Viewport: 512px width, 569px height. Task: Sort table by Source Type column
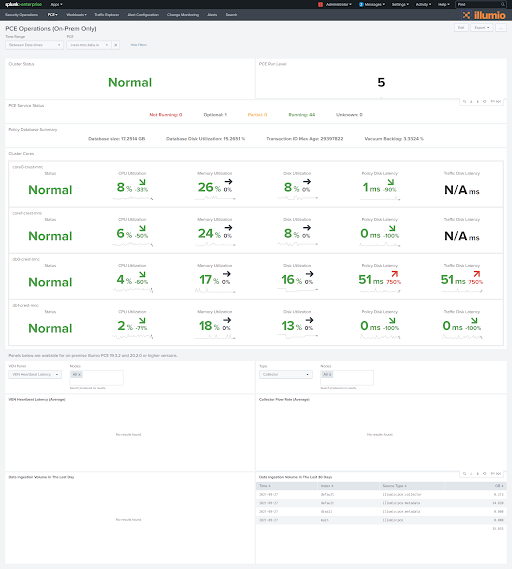[411, 486]
